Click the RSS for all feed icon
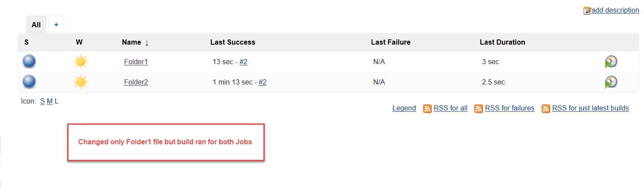The height and width of the screenshot is (188, 644). [427, 109]
